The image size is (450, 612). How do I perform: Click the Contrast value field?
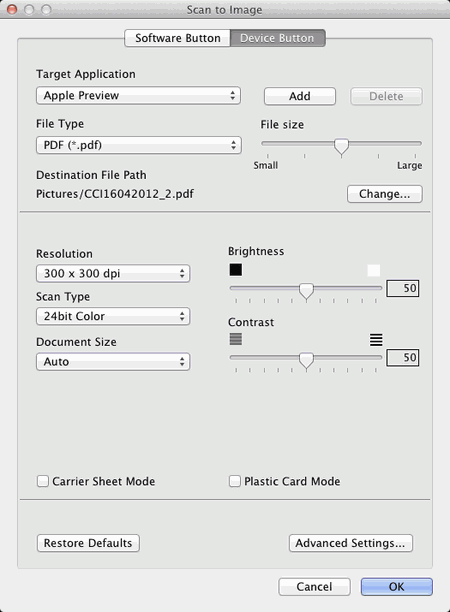403,358
